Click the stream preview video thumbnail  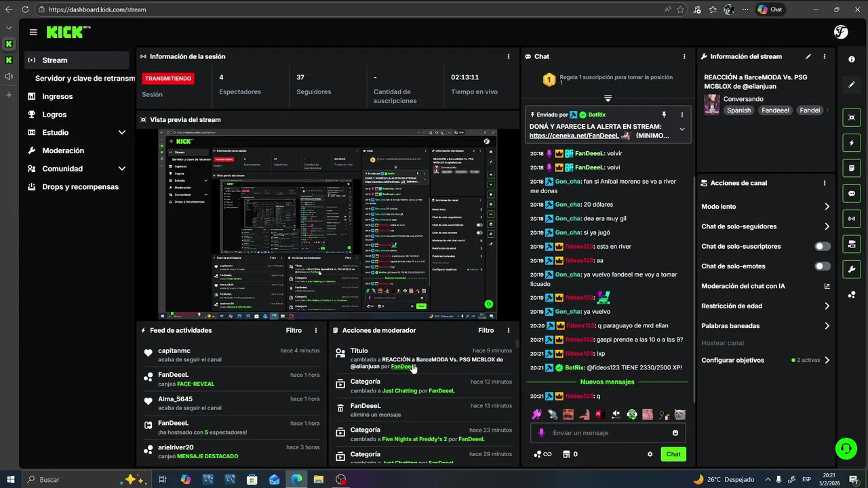328,224
